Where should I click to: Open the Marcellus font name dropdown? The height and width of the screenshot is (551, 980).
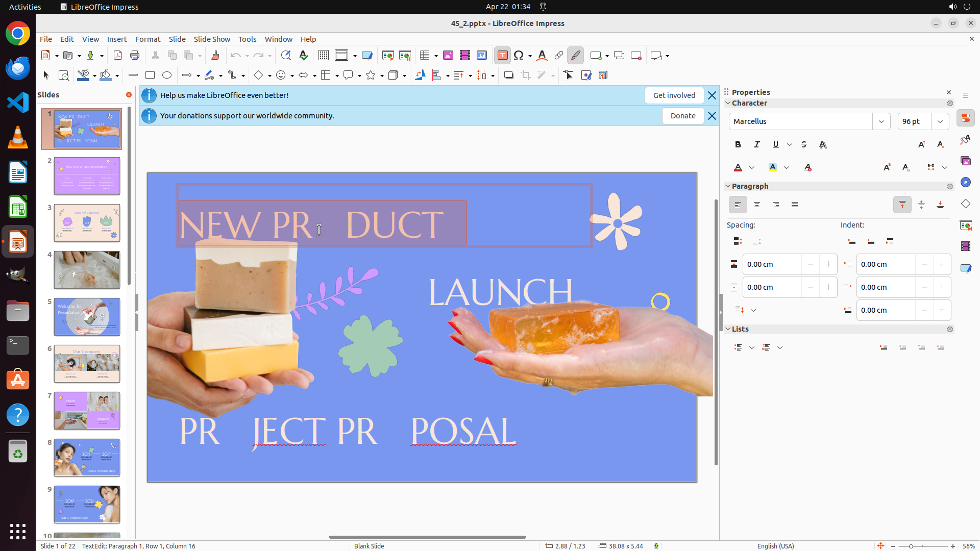coord(881,121)
